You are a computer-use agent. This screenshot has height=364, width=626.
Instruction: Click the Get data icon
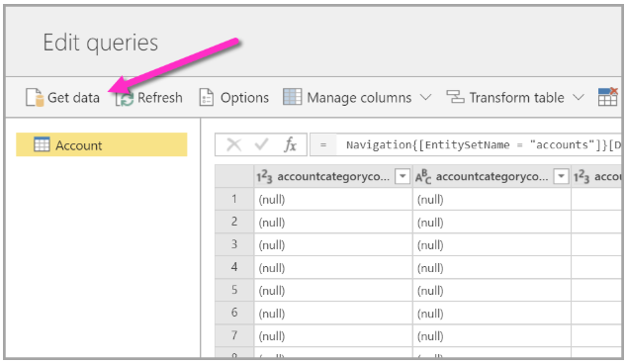pos(35,97)
